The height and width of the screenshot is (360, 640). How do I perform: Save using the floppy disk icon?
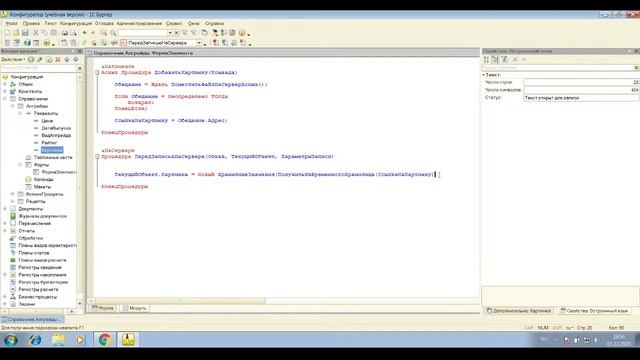click(x=25, y=33)
